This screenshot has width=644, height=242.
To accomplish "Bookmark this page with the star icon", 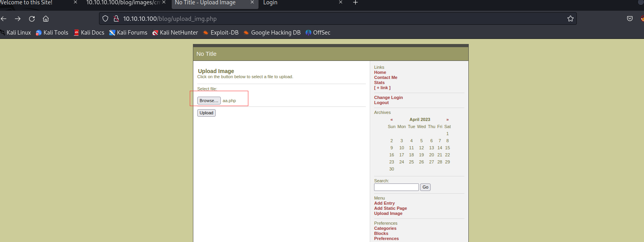I will [571, 18].
